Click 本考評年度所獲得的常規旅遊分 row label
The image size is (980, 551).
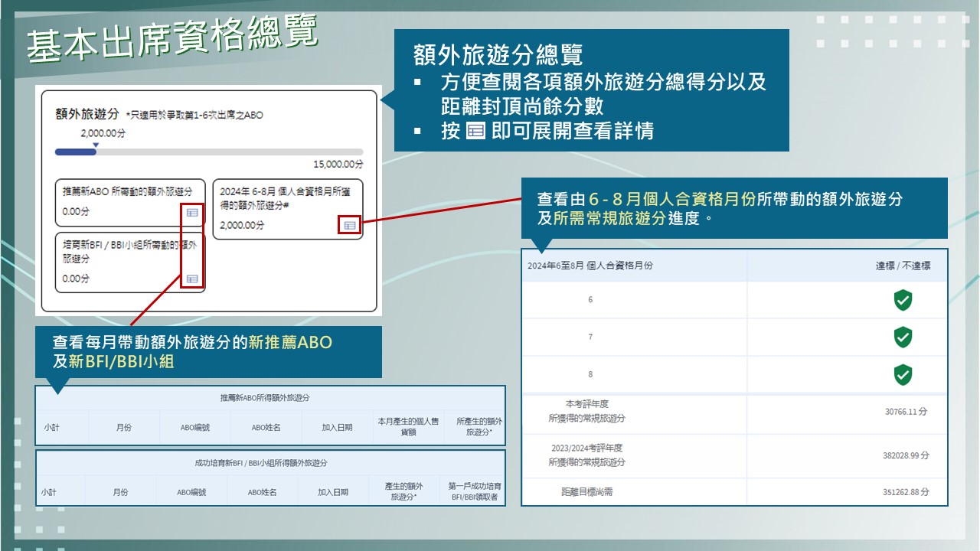coord(587,411)
